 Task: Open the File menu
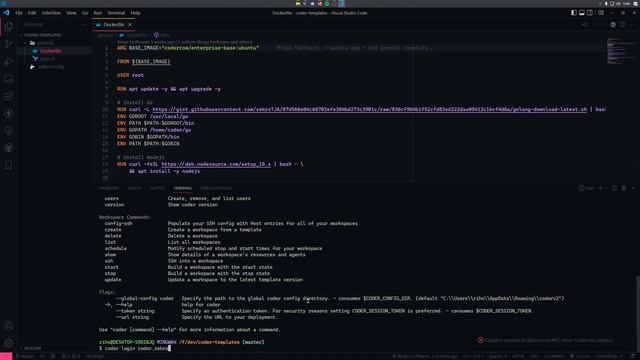tap(19, 13)
